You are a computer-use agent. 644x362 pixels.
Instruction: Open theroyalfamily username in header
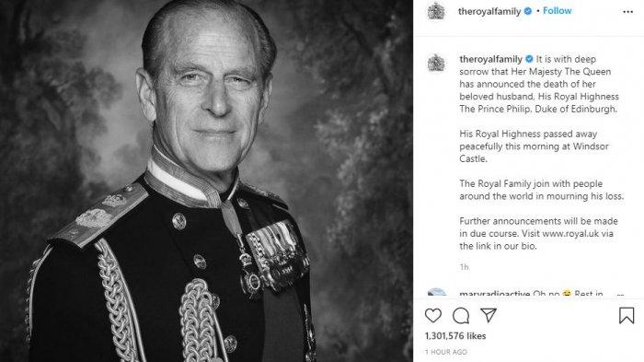489,12
